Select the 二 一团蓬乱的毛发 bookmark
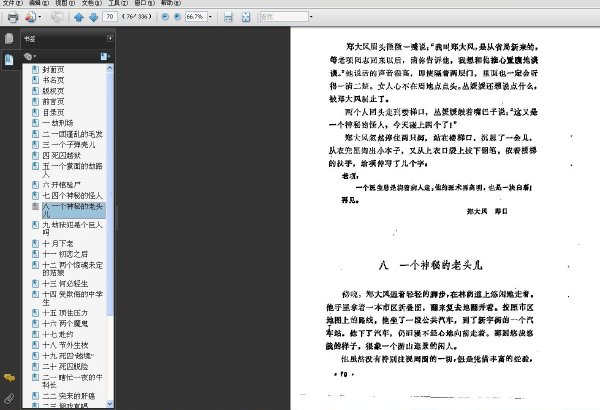 pyautogui.click(x=72, y=134)
